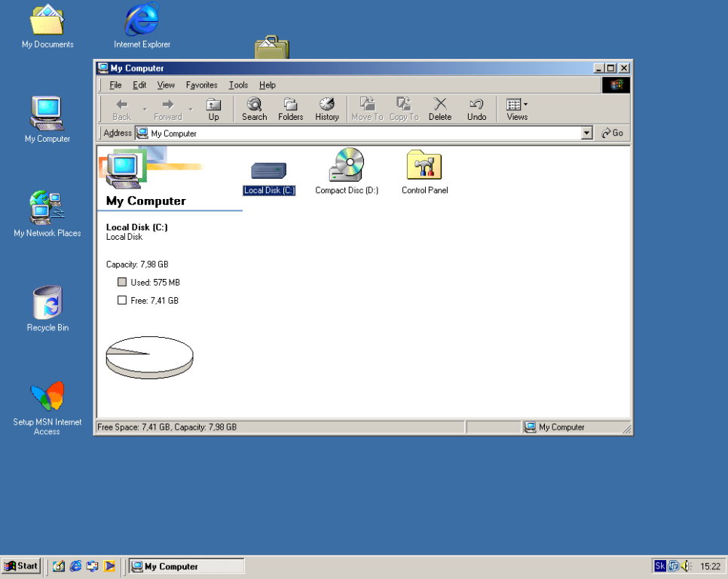Click the Undo toolbar icon

click(476, 109)
